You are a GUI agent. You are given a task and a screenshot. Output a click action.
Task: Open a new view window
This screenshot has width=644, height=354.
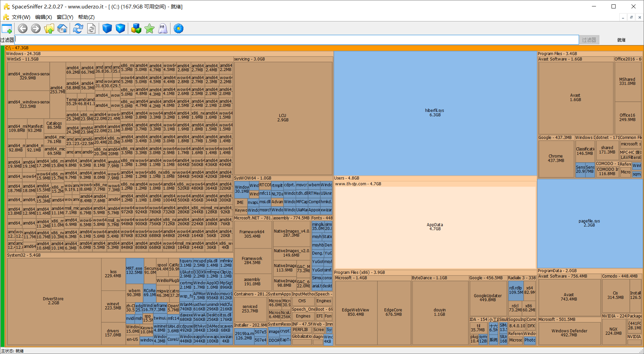(7, 29)
